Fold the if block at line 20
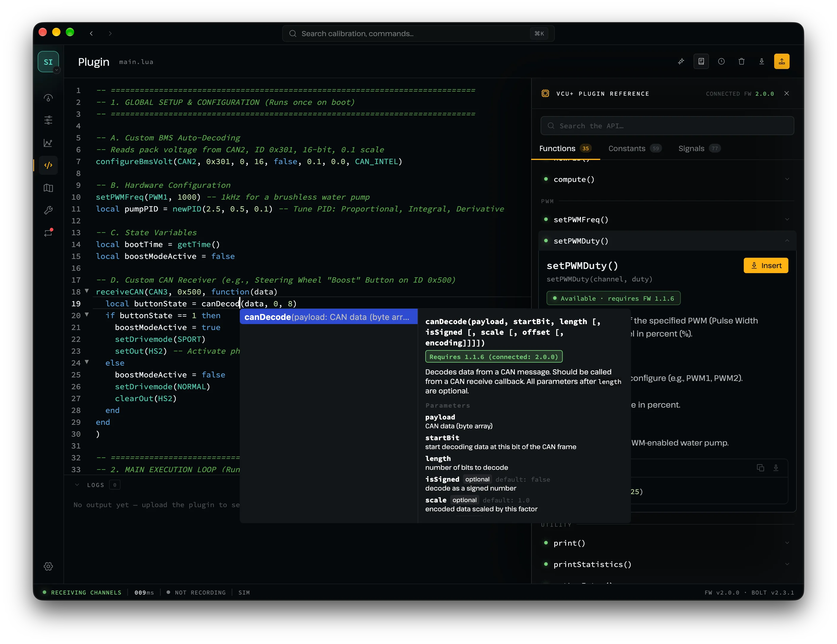 (87, 315)
